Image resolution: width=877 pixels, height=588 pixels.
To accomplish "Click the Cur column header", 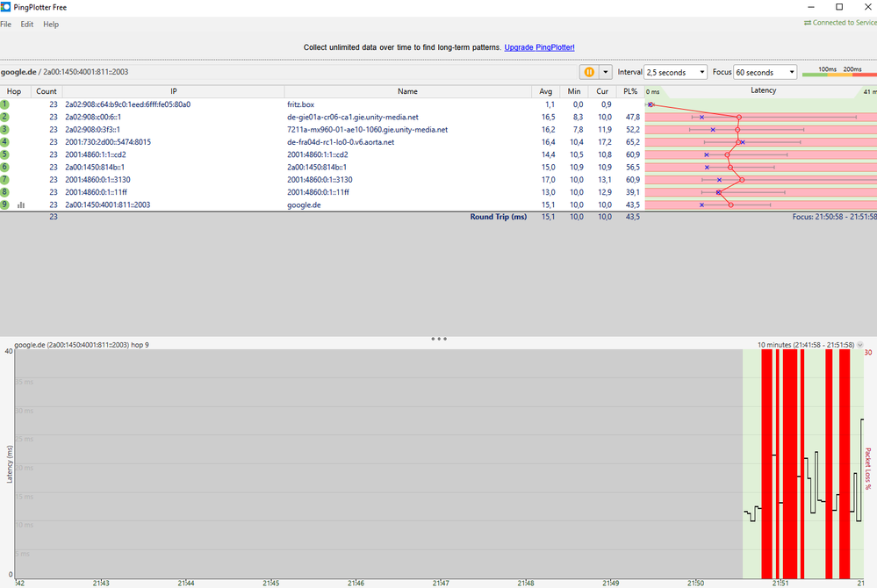I will tap(602, 91).
